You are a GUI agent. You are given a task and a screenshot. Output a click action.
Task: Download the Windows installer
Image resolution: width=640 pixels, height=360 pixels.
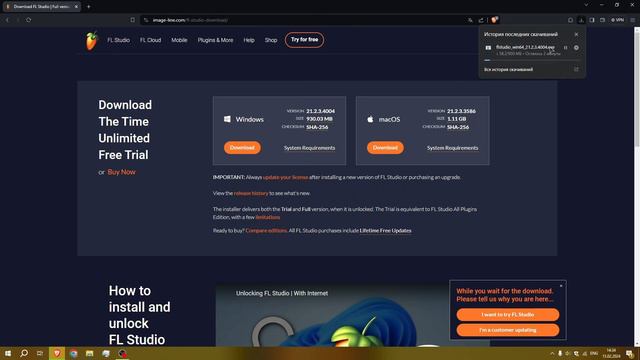coord(242,147)
